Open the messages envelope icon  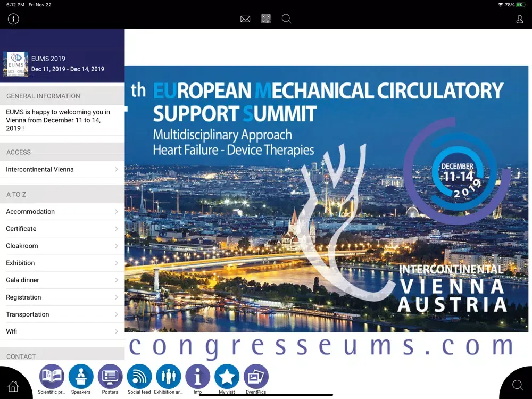245,19
